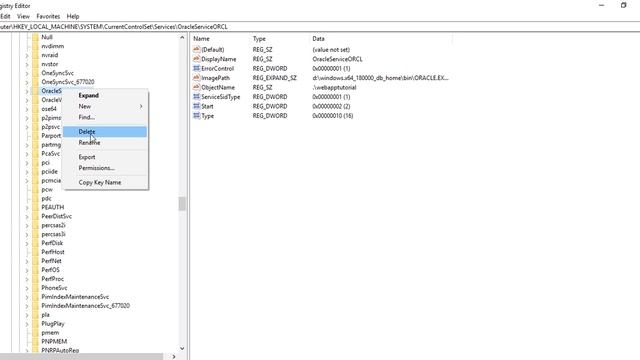640x360 pixels.
Task: Click the Start DWORD value icon
Action: click(x=196, y=106)
